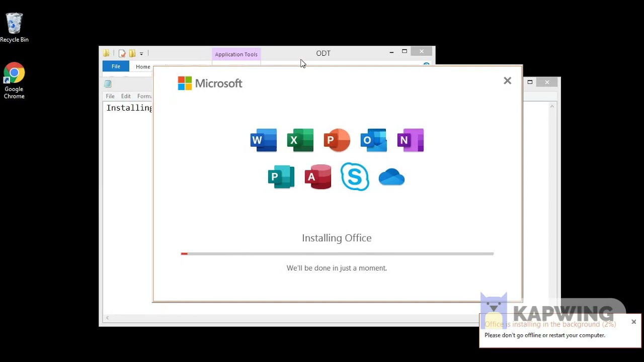644x362 pixels.
Task: Click the OneDrive cloud icon
Action: click(x=391, y=177)
